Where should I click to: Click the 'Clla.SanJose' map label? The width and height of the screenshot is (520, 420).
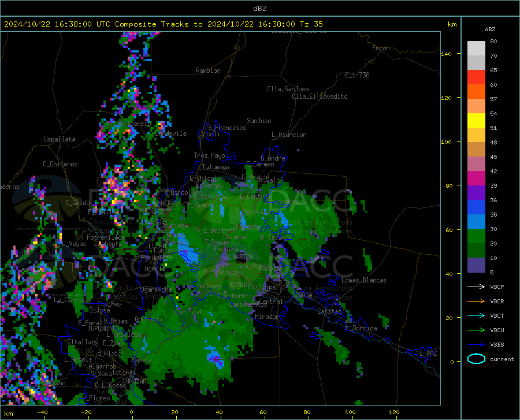tap(288, 89)
